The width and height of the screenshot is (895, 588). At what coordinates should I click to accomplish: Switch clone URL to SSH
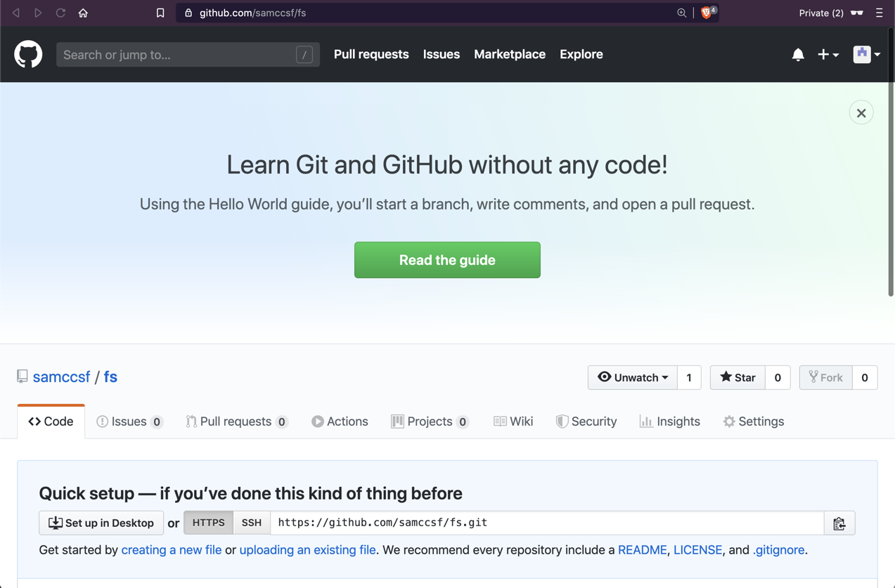point(252,523)
